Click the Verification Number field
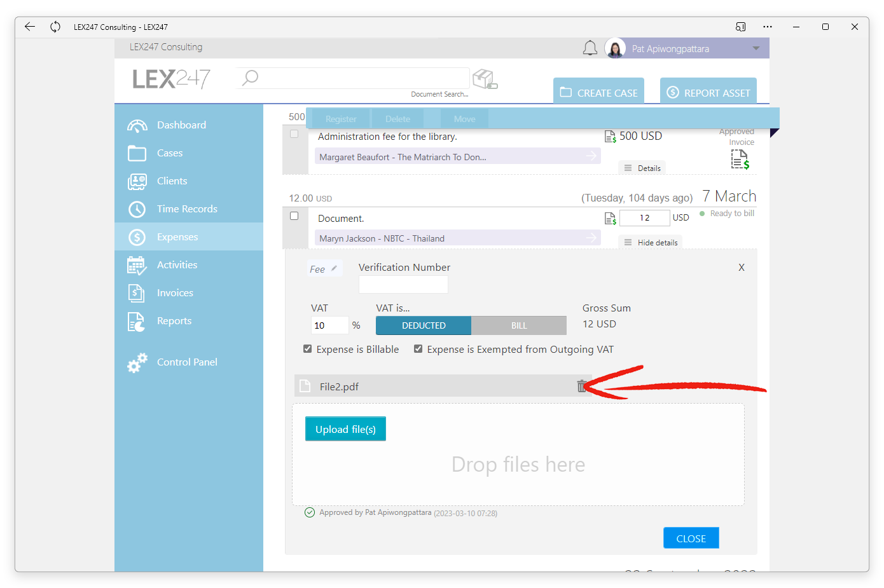Viewport: 884px width, 588px height. coord(403,285)
